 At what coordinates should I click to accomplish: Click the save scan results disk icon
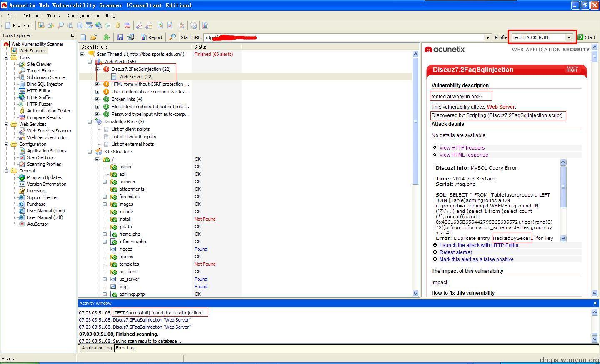[x=120, y=37]
